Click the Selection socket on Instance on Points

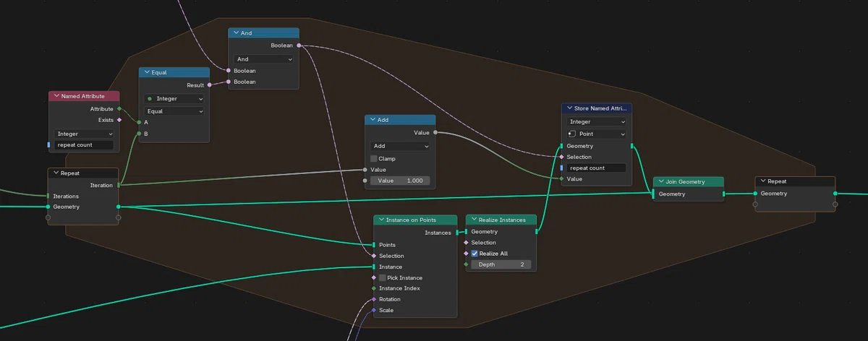(373, 256)
